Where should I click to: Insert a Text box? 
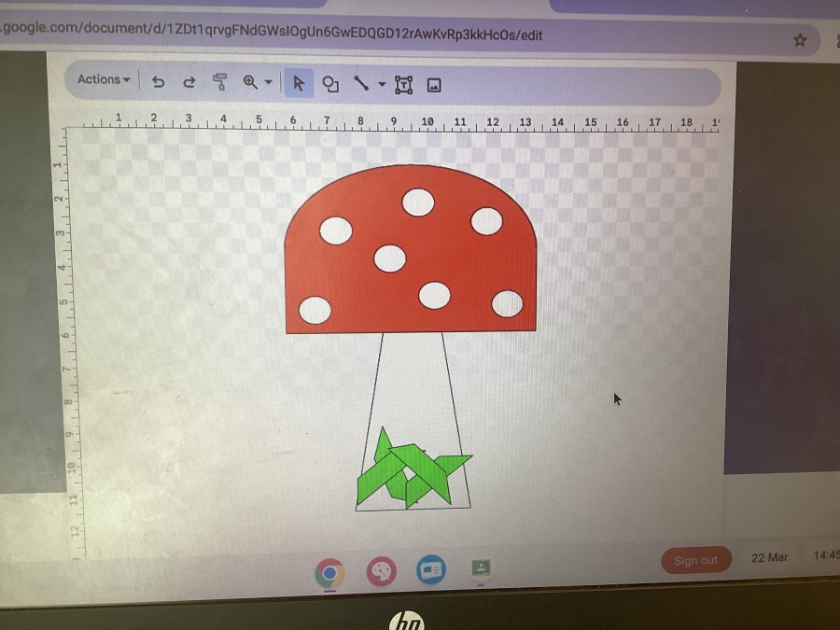(403, 86)
